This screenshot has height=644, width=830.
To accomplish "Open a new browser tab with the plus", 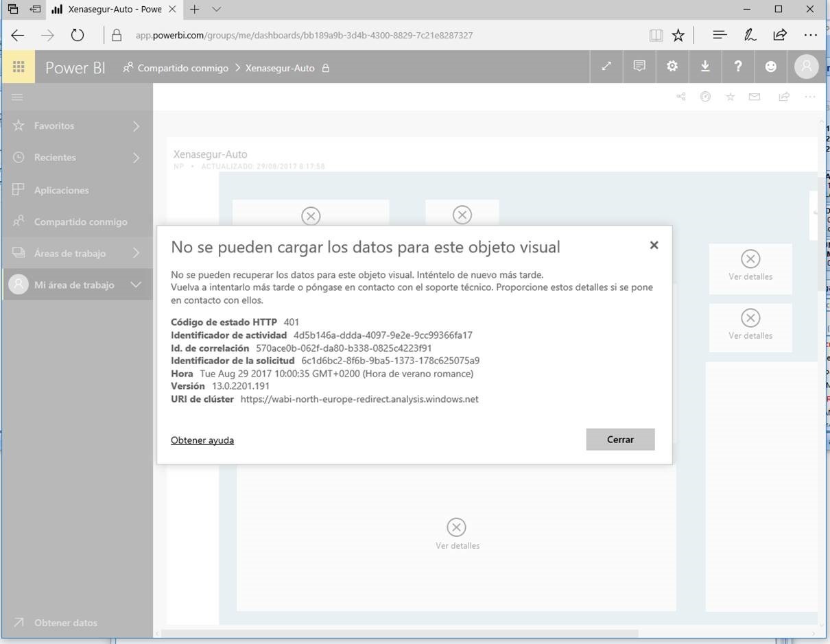I will pos(195,10).
